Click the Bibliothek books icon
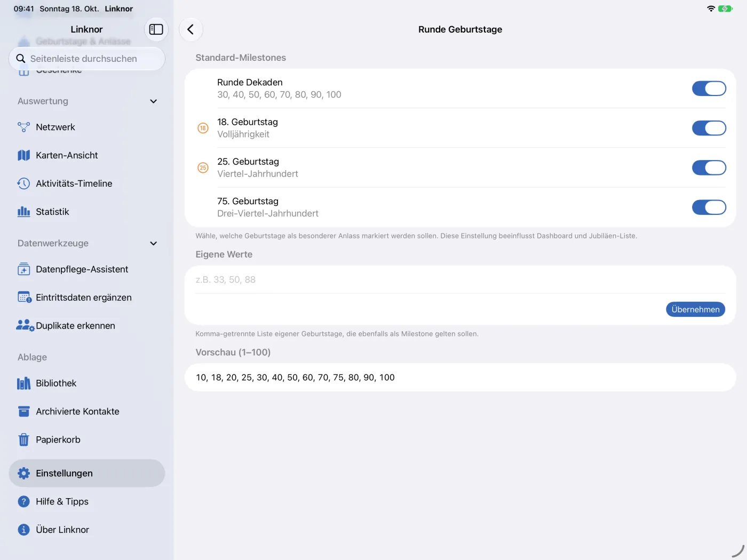Viewport: 747px width, 560px height. (23, 383)
